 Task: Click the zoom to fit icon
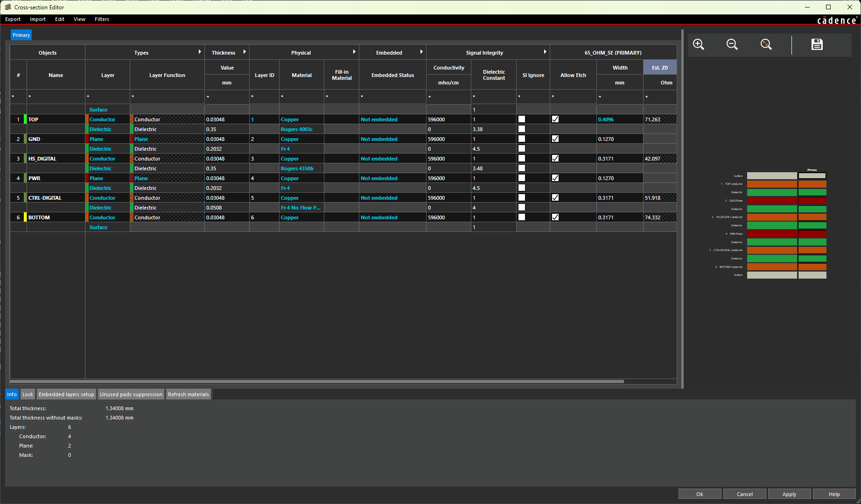[766, 44]
